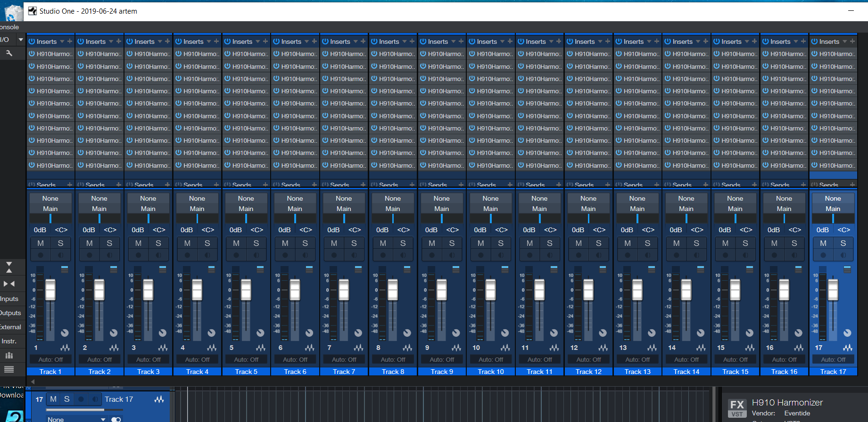868x422 pixels.
Task: Show the Outputs section in console sidebar
Action: point(10,313)
